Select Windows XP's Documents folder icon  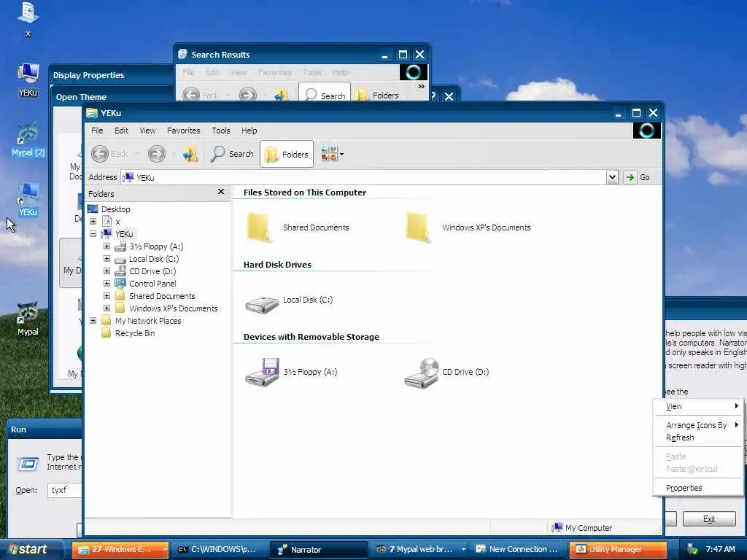pyautogui.click(x=418, y=227)
